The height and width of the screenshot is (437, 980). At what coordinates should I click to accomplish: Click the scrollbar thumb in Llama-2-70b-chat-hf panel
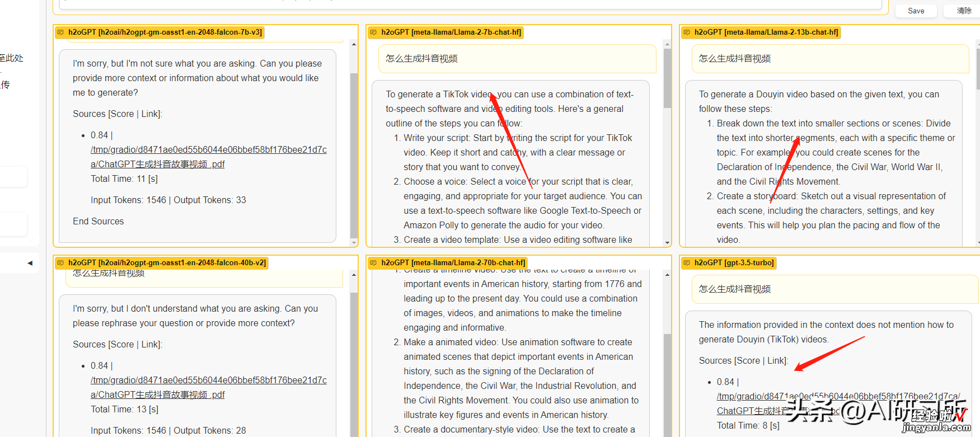click(667, 385)
